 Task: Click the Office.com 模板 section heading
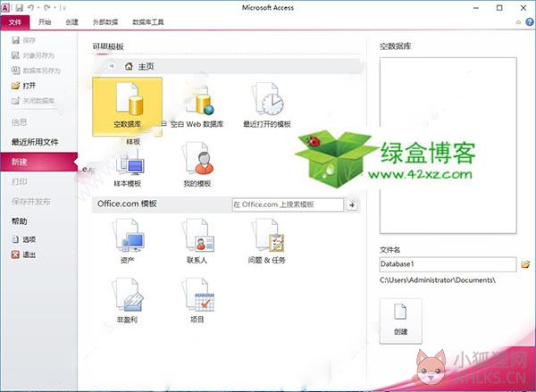click(x=127, y=204)
